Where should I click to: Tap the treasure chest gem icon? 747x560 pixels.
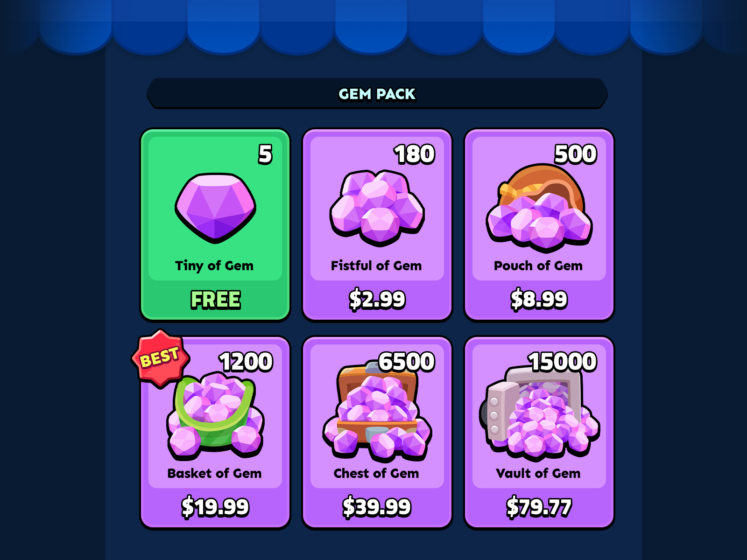[377, 411]
